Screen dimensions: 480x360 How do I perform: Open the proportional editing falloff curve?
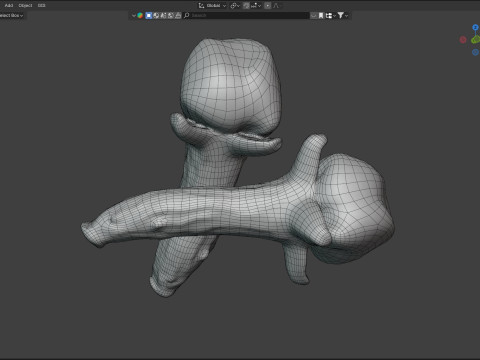pos(276,6)
